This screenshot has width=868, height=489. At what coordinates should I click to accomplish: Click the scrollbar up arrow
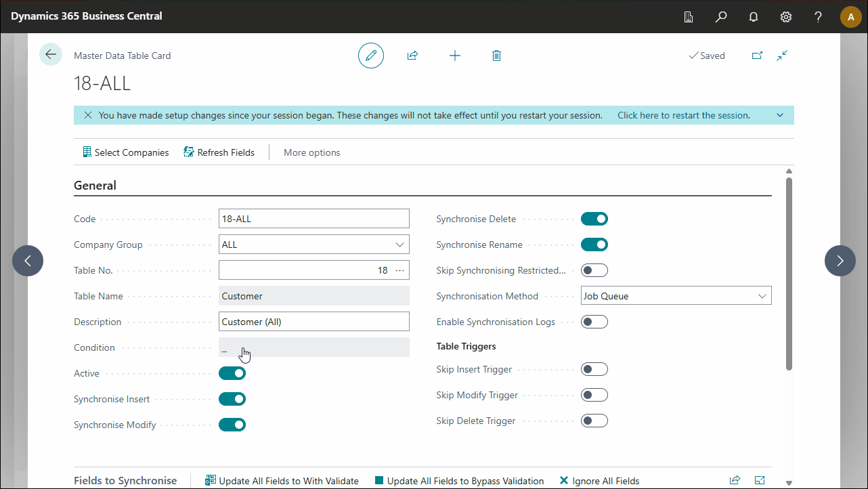[x=789, y=171]
